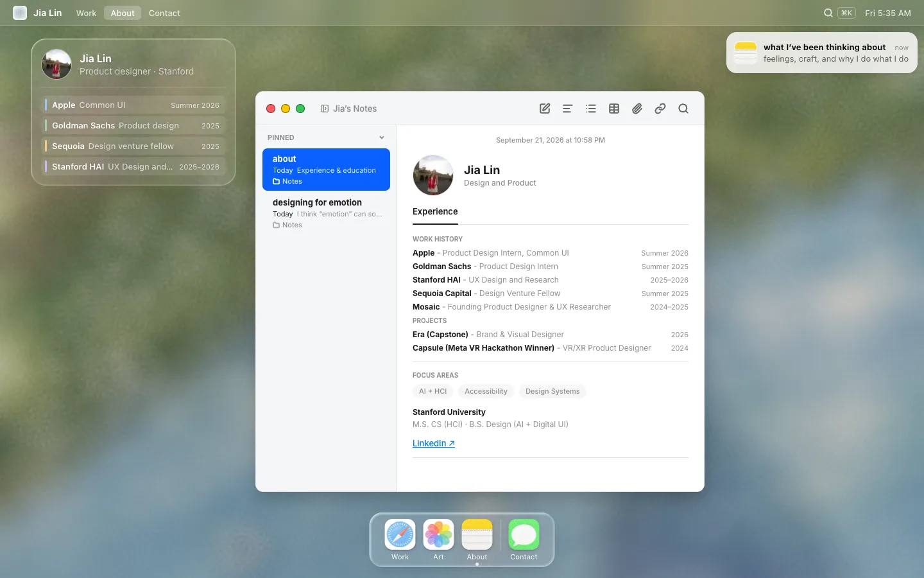Collapse the PINNED section chevron
924x578 pixels.
coord(382,137)
